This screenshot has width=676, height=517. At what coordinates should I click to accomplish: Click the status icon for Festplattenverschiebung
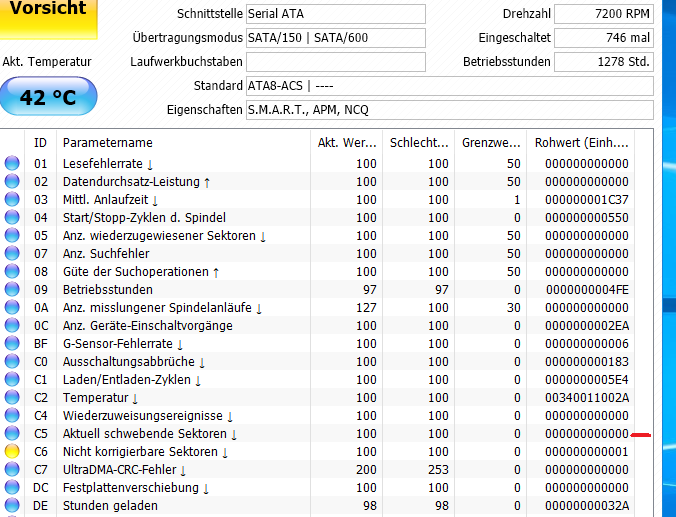pos(12,488)
